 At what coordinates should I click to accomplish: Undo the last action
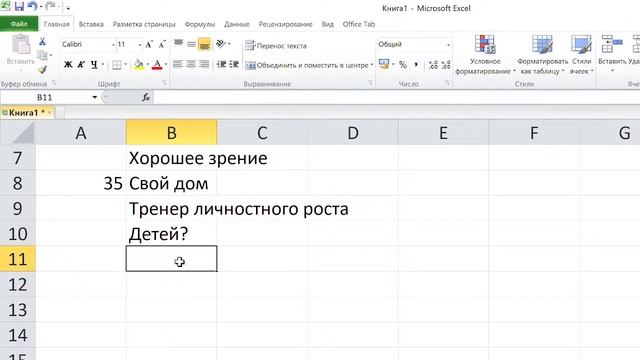click(x=32, y=7)
